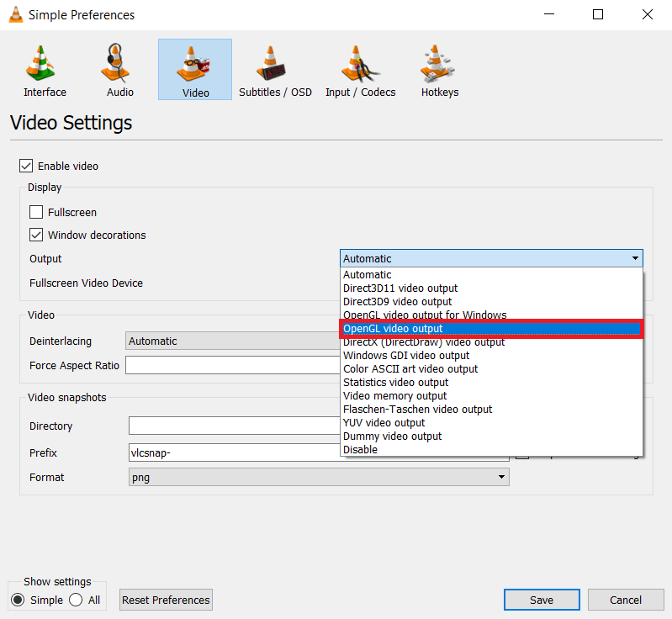Click the Reset Preferences button
Image resolution: width=672 pixels, height=619 pixels.
point(166,600)
